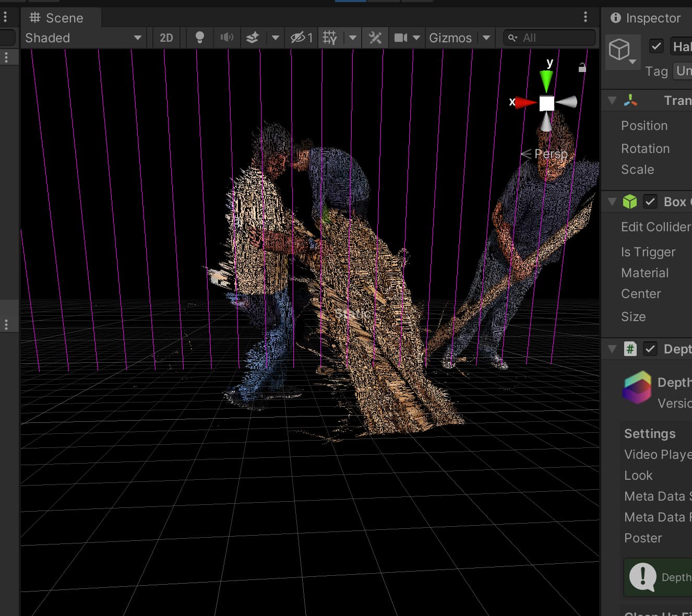This screenshot has height=616, width=692.
Task: Click the Edit Collider button
Action: tap(655, 227)
